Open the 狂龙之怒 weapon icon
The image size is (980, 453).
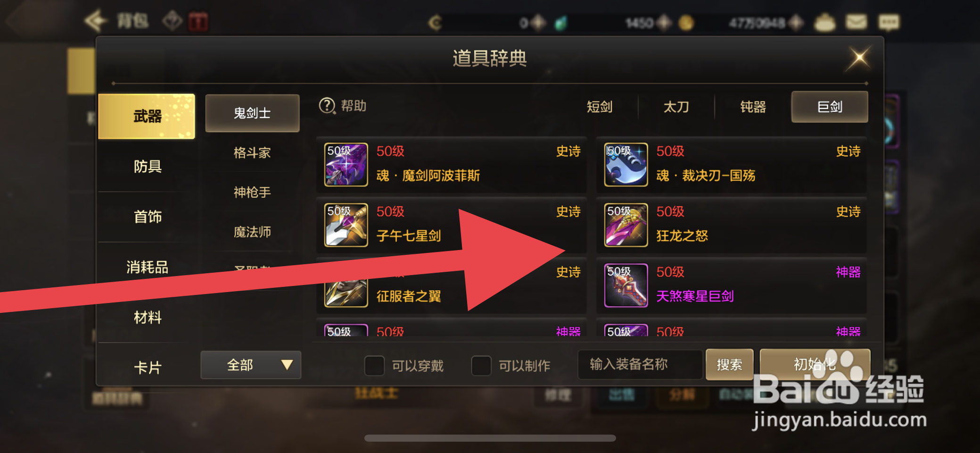pyautogui.click(x=626, y=225)
